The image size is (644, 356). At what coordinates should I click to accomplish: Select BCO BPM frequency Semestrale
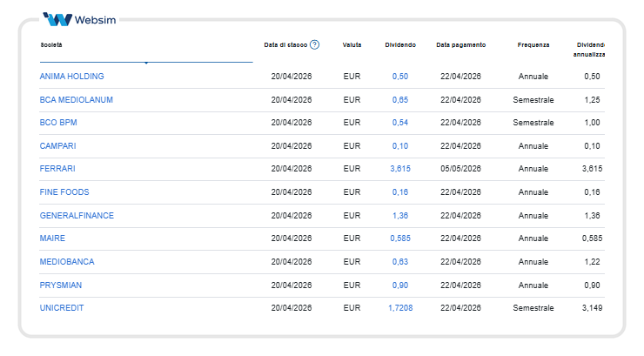pyautogui.click(x=533, y=123)
